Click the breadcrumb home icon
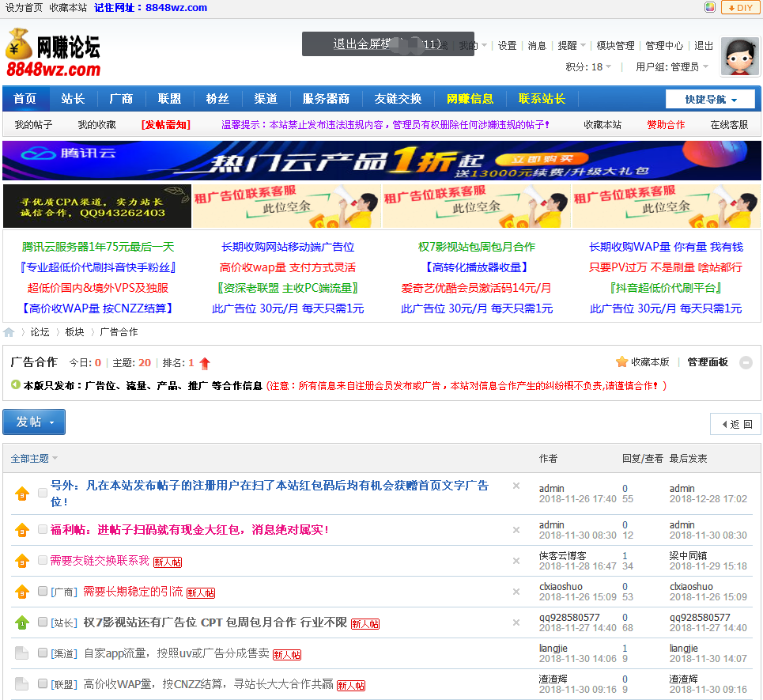This screenshot has width=763, height=700. click(x=9, y=332)
